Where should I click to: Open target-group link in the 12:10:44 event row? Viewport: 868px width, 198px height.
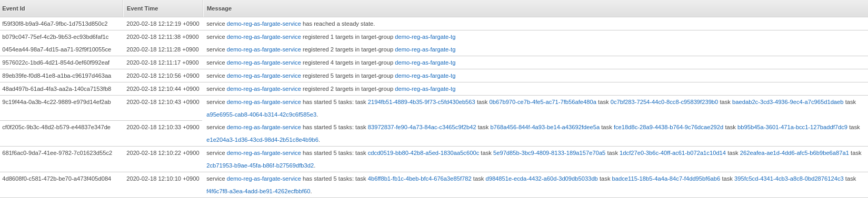(x=425, y=89)
